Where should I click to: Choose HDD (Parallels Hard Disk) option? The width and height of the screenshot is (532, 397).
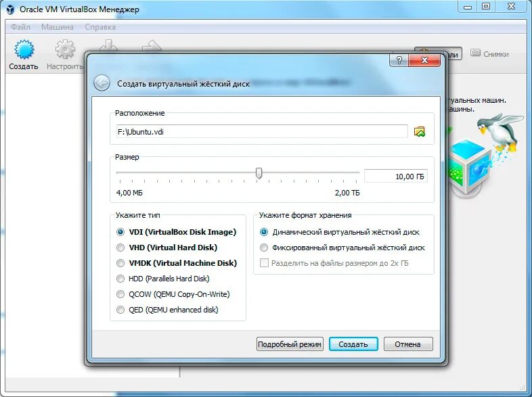(x=163, y=279)
